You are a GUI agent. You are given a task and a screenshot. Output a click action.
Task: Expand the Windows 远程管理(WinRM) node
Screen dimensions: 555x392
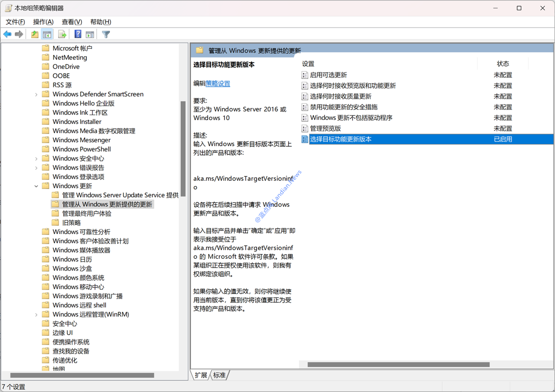click(36, 314)
